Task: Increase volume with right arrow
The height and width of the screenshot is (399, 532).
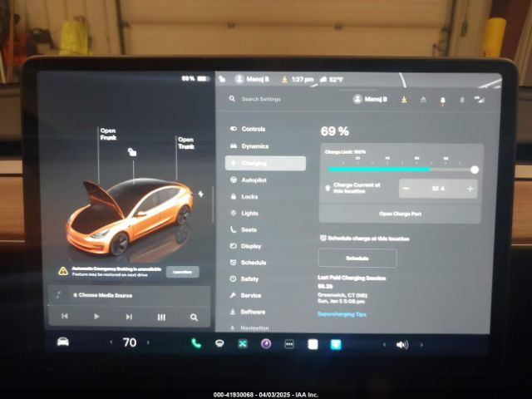Action: [x=421, y=345]
